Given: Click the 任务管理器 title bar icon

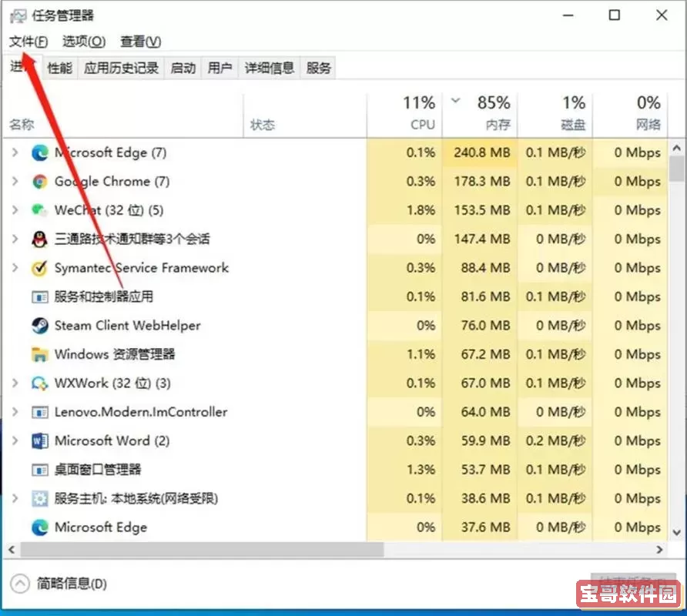Looking at the screenshot, I should pos(18,16).
